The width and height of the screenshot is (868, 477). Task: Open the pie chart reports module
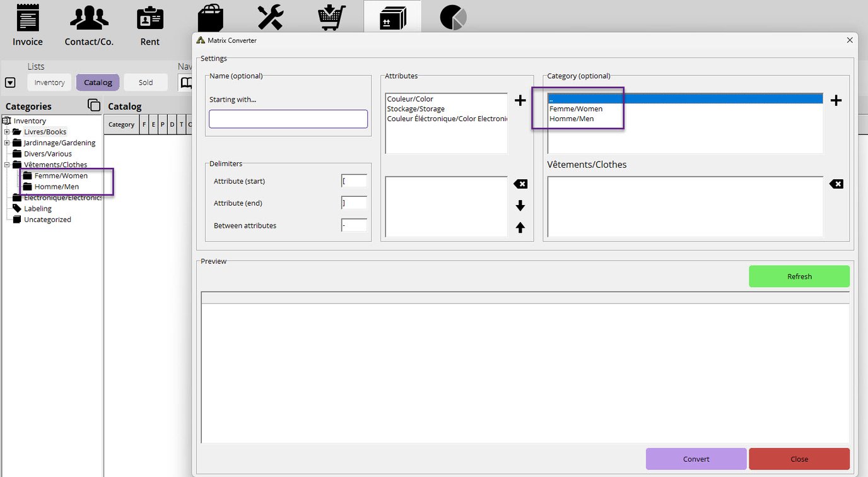[452, 18]
